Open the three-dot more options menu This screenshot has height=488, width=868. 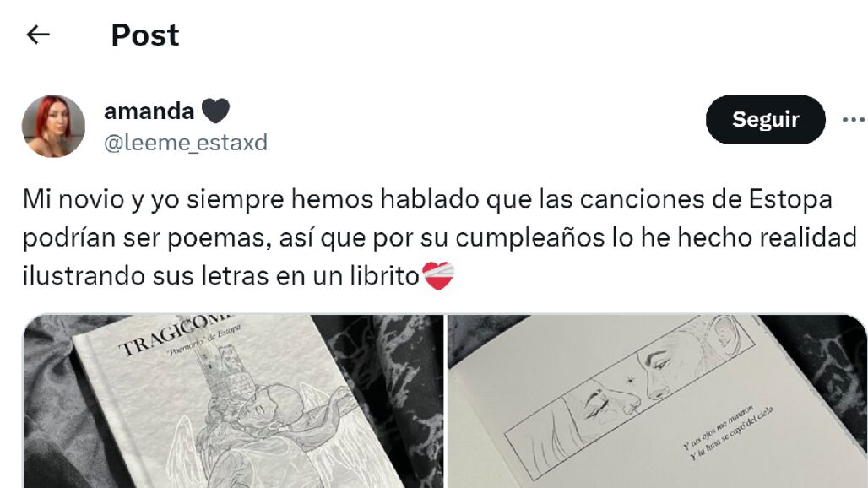854,120
